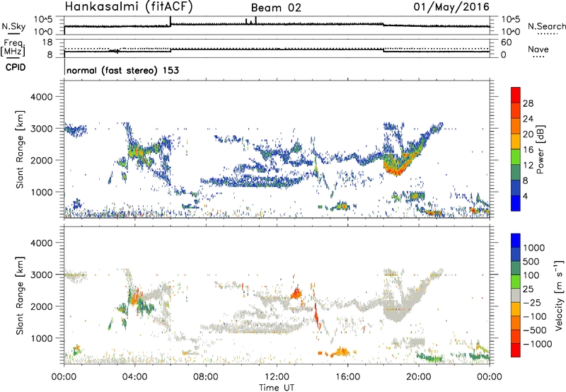The width and height of the screenshot is (566, 392).
Task: Click the '20:00' time tick label
Action: tap(418, 377)
